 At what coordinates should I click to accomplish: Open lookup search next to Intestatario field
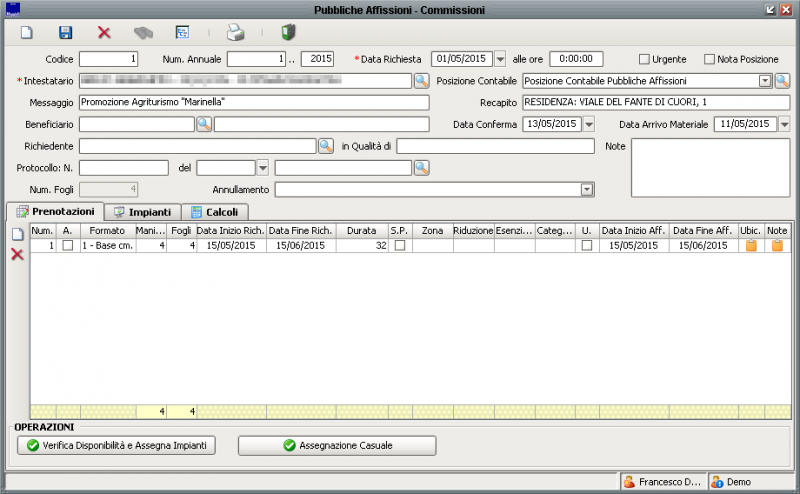[422, 80]
